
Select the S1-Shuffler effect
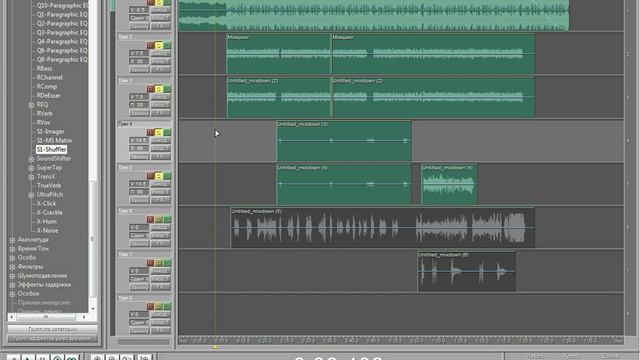(51, 149)
